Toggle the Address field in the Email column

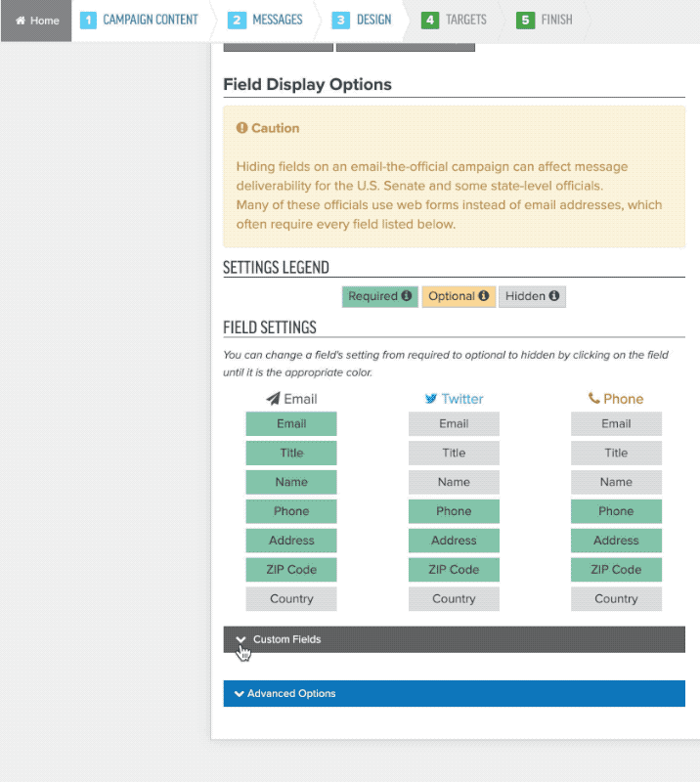click(290, 541)
